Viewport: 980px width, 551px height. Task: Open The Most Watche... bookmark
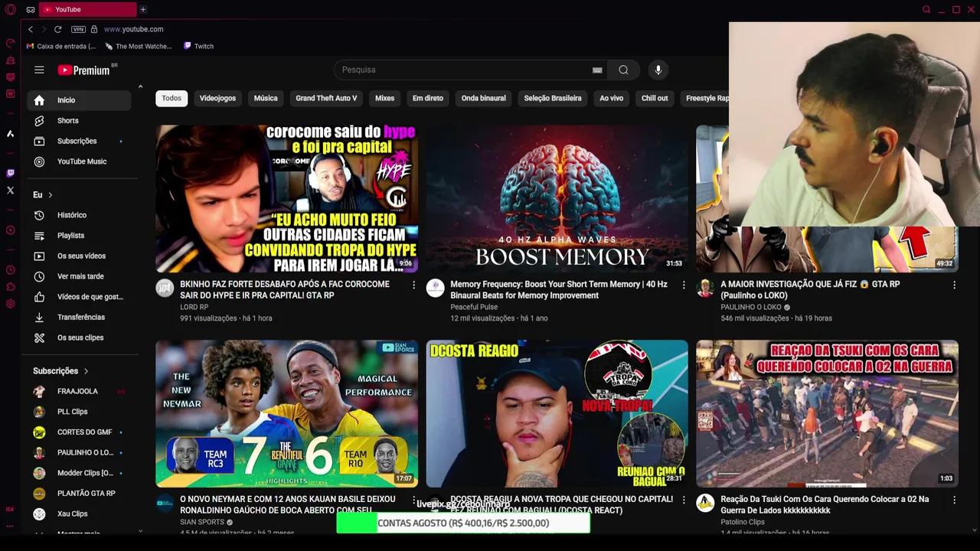(138, 46)
